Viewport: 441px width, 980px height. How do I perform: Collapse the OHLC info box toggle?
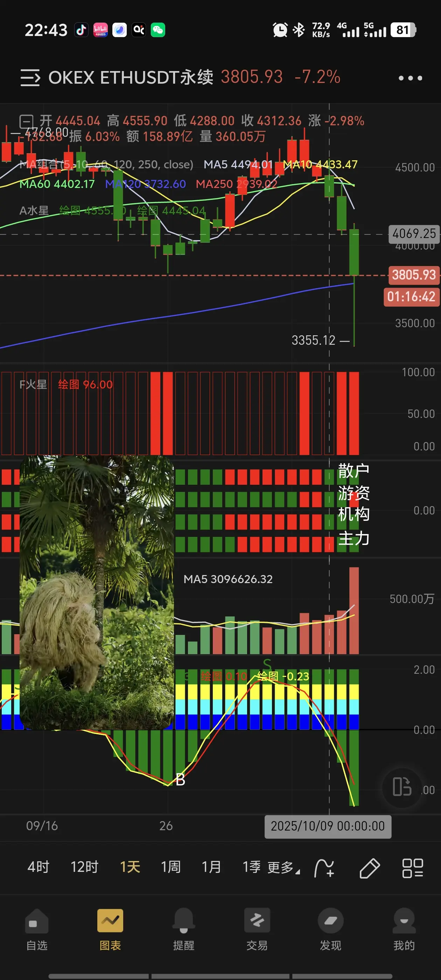pyautogui.click(x=27, y=121)
